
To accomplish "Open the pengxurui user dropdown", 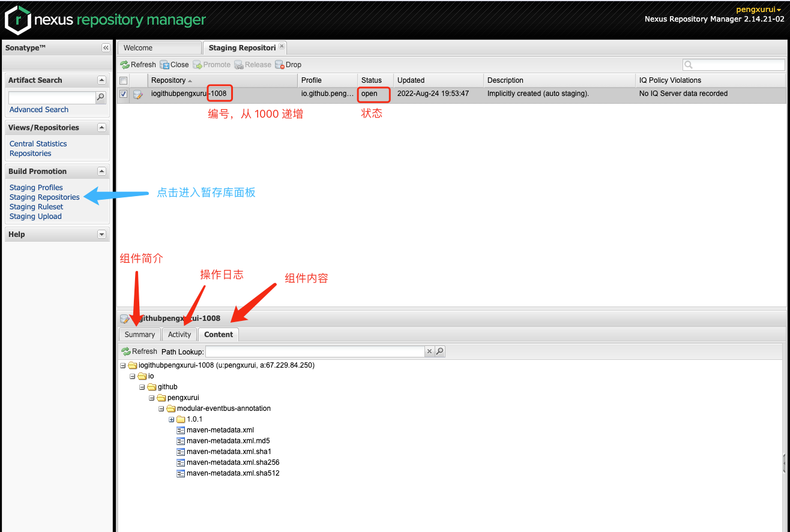I will coord(759,10).
